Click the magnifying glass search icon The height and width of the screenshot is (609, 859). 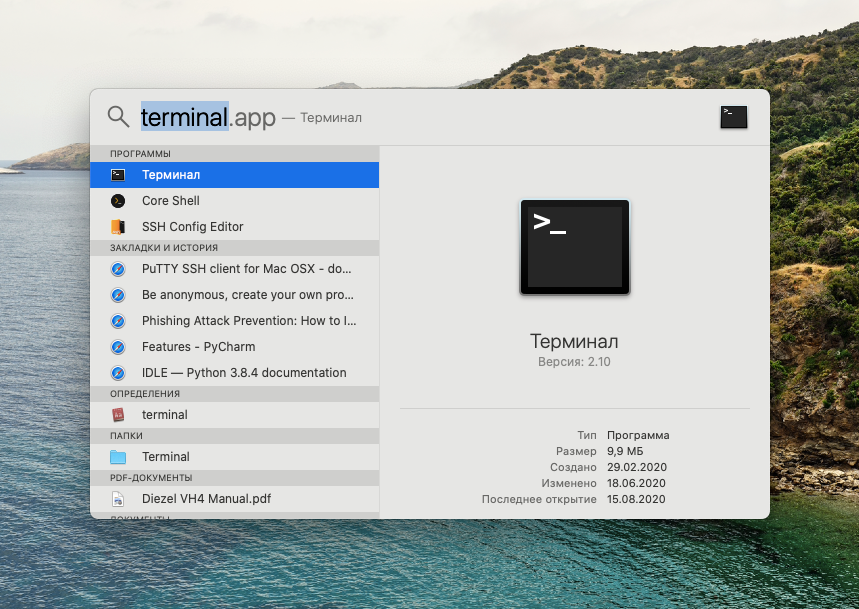tap(118, 117)
